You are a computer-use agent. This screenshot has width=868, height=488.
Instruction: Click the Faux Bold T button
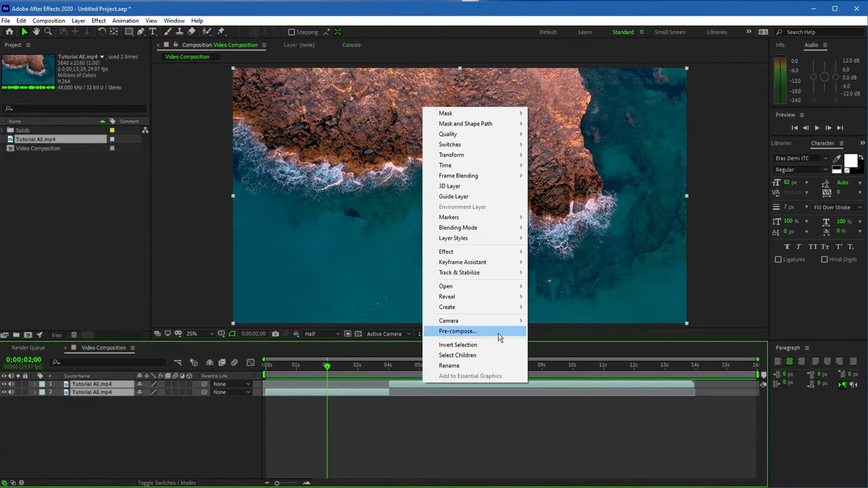(x=787, y=246)
